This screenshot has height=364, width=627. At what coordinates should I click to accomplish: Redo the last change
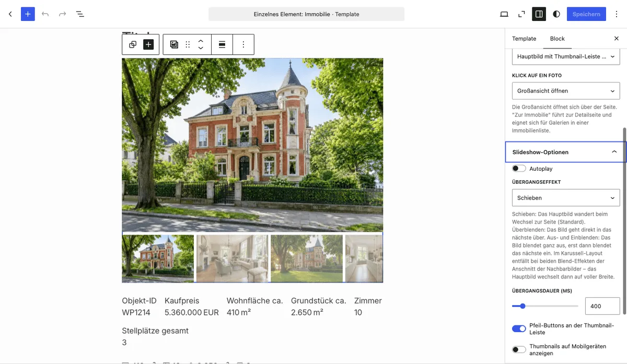(62, 14)
